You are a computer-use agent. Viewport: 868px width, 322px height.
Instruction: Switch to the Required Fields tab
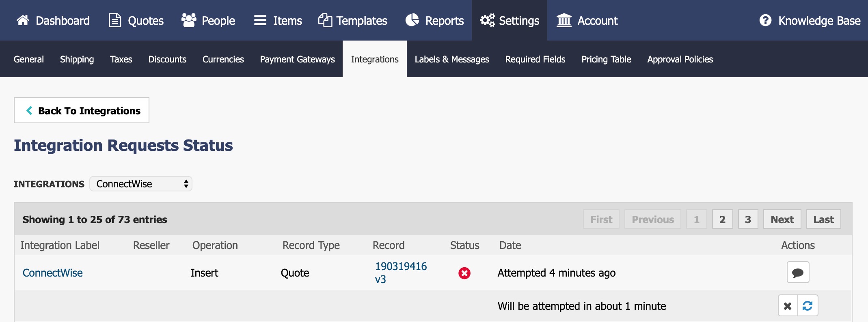(535, 59)
